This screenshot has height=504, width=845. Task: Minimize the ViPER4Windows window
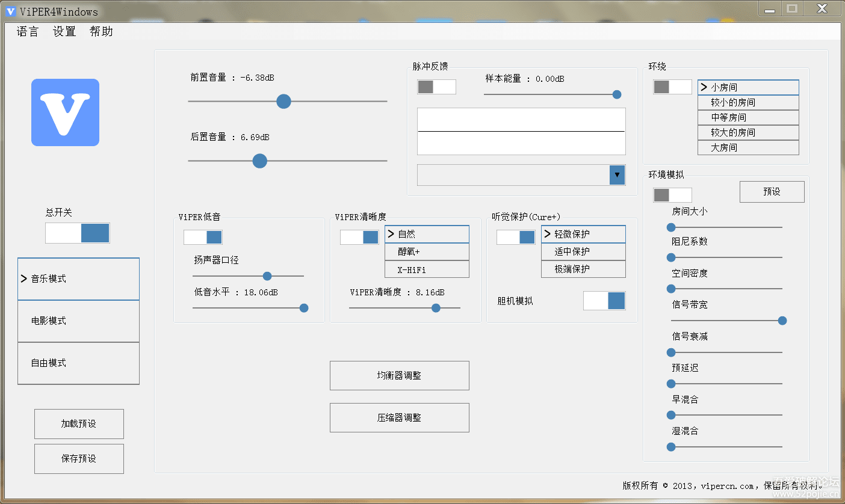coord(769,9)
